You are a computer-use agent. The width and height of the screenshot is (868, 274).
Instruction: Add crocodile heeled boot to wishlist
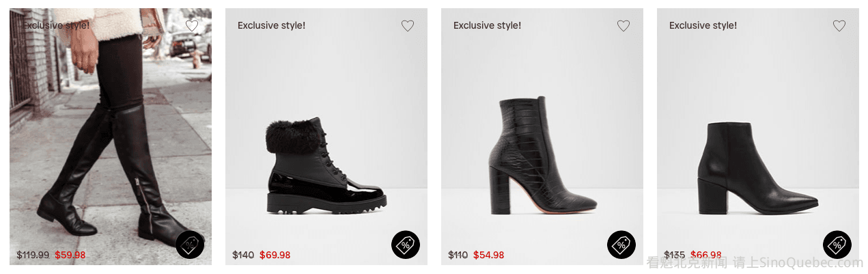[624, 26]
